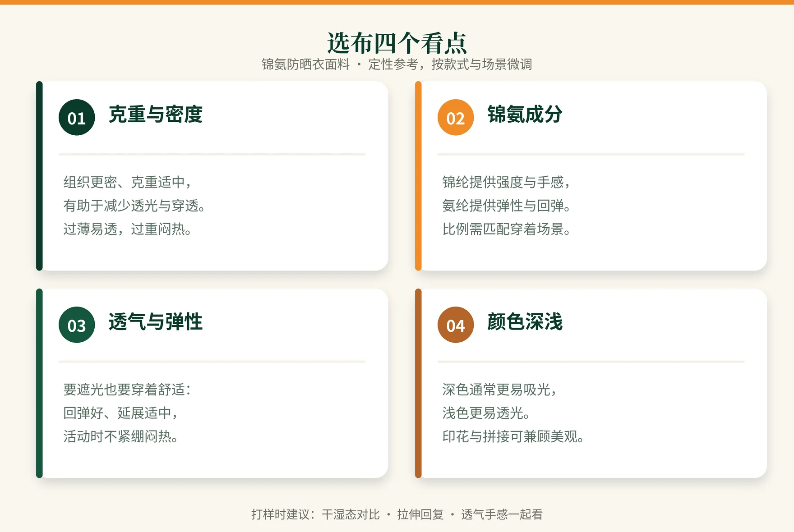This screenshot has height=532, width=794.
Task: Click the orange 02 number badge
Action: [456, 118]
